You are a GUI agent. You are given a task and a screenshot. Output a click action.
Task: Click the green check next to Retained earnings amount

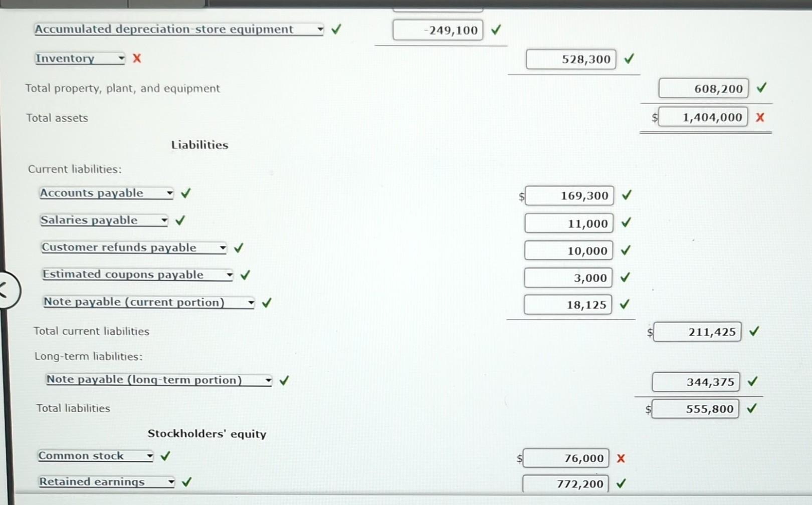point(622,483)
